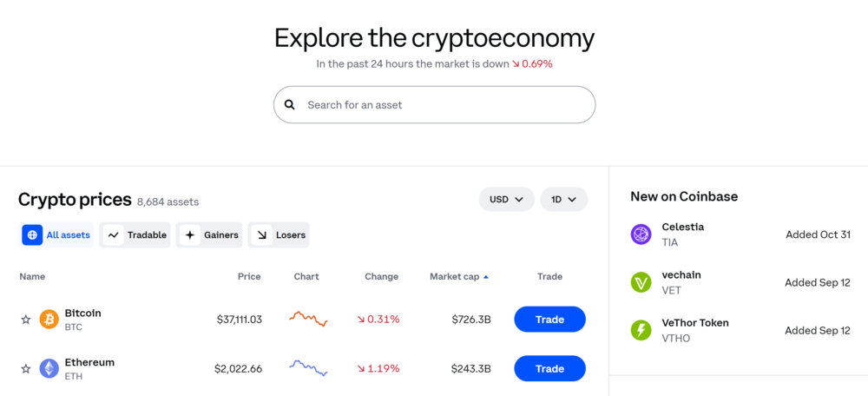Click the search magnifying glass icon

pos(290,105)
